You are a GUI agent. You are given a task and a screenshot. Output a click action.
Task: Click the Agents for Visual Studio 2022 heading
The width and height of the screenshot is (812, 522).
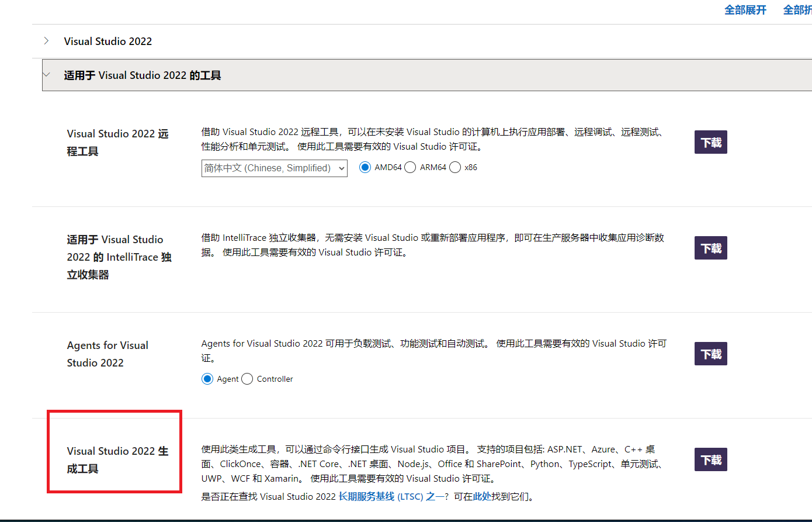pyautogui.click(x=107, y=354)
